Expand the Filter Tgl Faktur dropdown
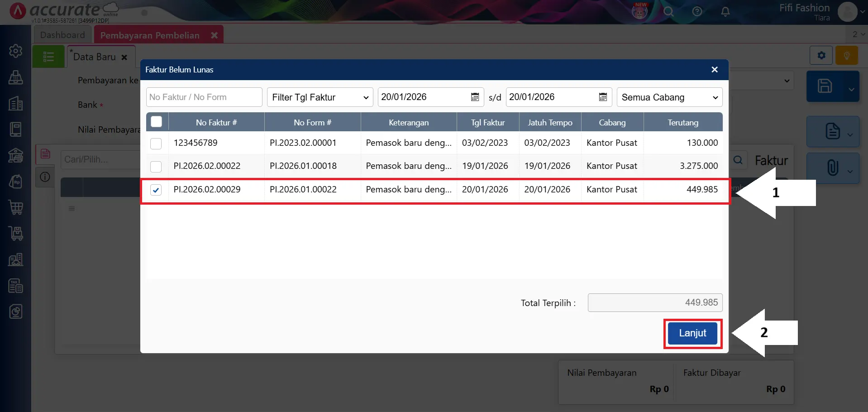 pos(320,97)
